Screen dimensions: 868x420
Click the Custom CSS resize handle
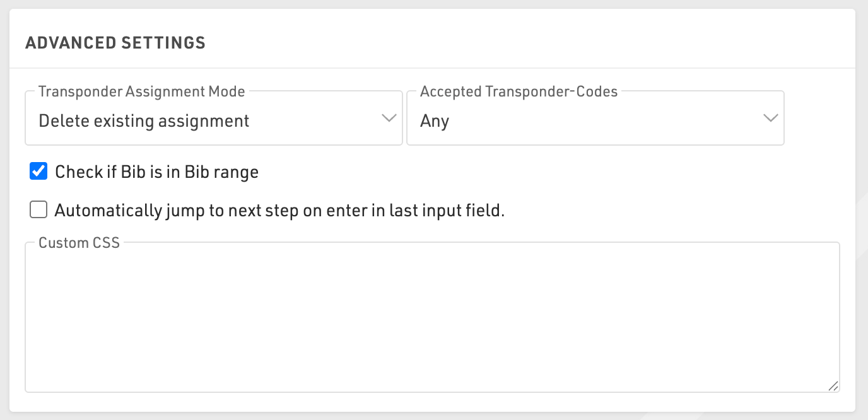tap(833, 386)
